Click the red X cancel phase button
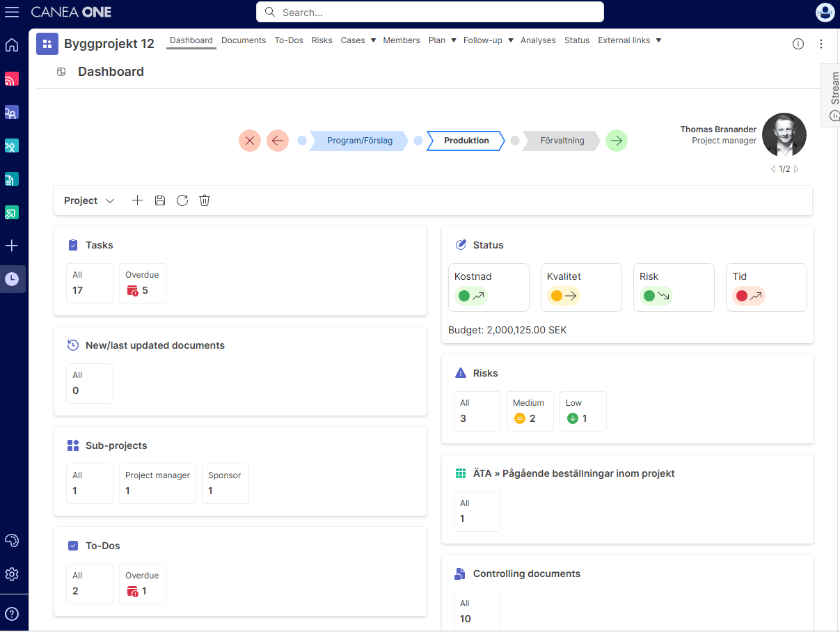The width and height of the screenshot is (840, 632). coord(250,141)
